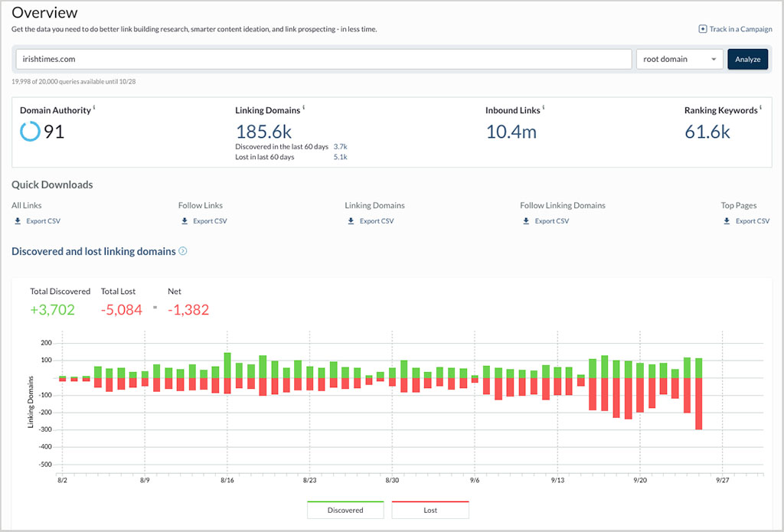Image resolution: width=784 pixels, height=532 pixels.
Task: Export CSV for Follow Linking Domains
Action: click(552, 221)
